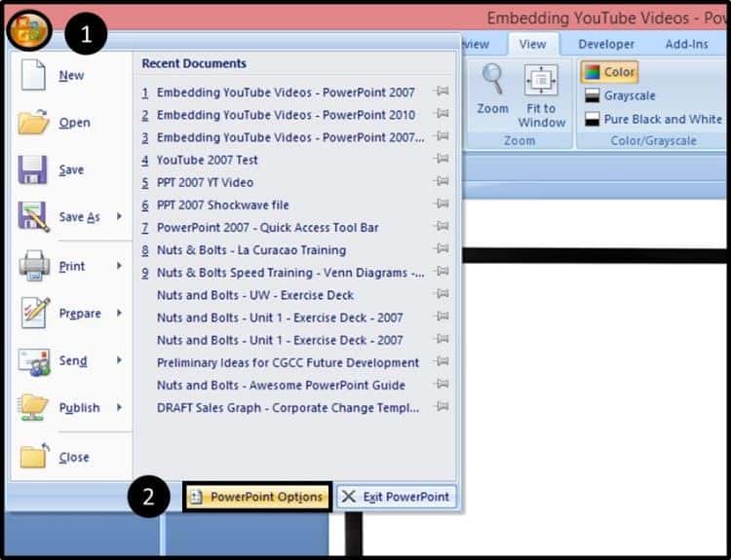Click the Publish folder icon
Screen dimensions: 731x560
pyautogui.click(x=33, y=407)
